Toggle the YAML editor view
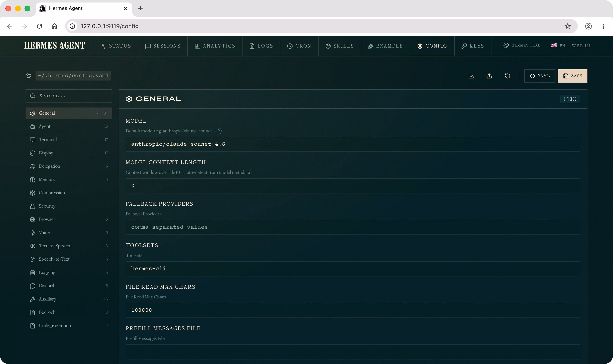The width and height of the screenshot is (613, 364). (540, 76)
